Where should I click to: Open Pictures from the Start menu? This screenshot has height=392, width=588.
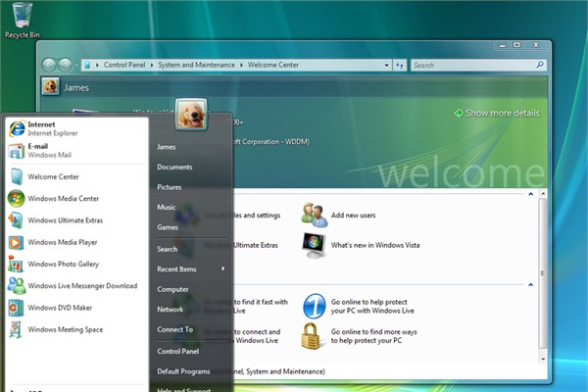click(170, 187)
